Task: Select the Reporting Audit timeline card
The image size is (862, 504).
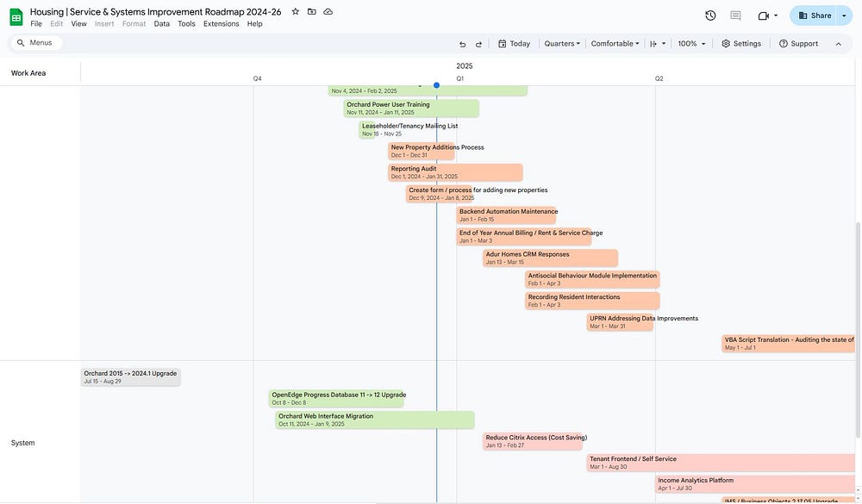Action: pyautogui.click(x=455, y=172)
